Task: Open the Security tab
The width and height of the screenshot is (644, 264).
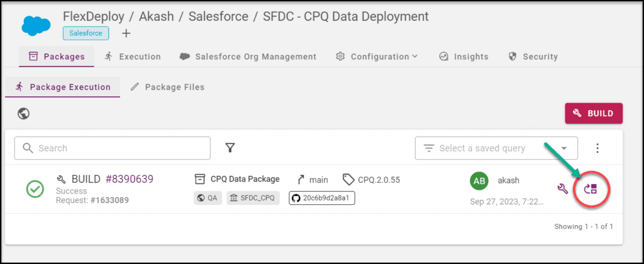Action: [x=533, y=57]
